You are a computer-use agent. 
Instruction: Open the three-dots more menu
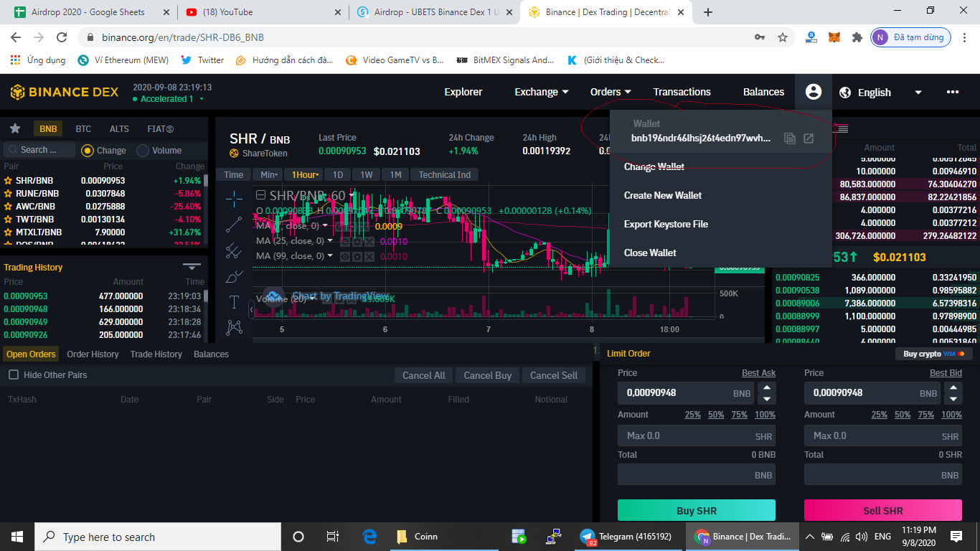953,92
